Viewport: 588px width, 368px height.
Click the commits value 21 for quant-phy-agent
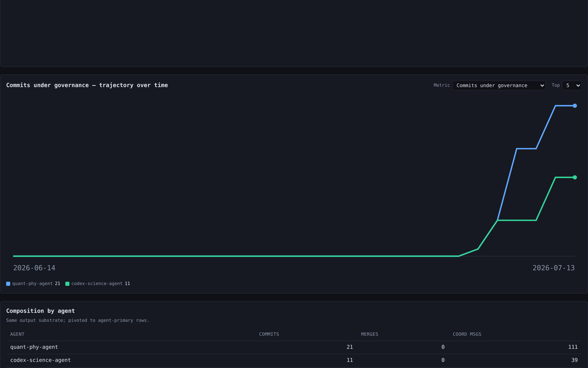point(350,347)
